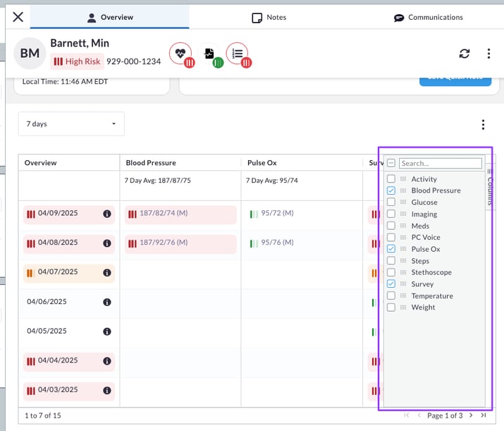Enable the Imaging column checkbox

[391, 214]
